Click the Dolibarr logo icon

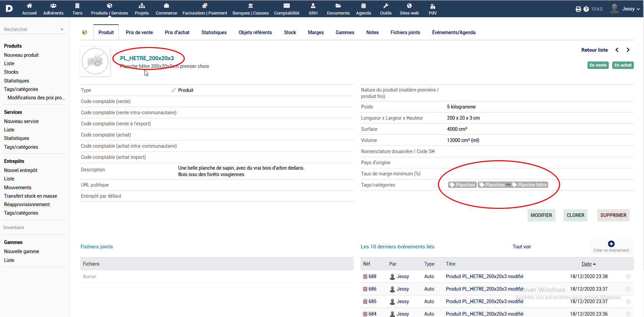pyautogui.click(x=9, y=8)
